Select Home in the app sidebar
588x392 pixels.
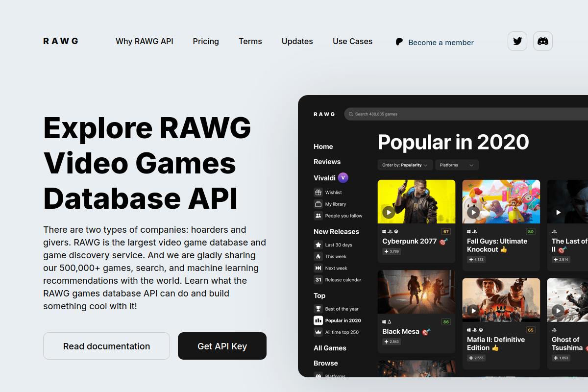tap(323, 147)
